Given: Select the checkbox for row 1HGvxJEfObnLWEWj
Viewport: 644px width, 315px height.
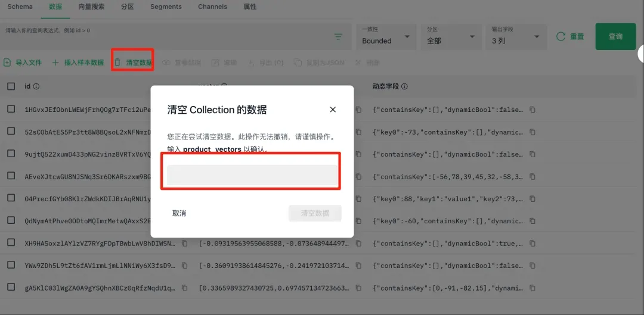Looking at the screenshot, I should coord(11,109).
